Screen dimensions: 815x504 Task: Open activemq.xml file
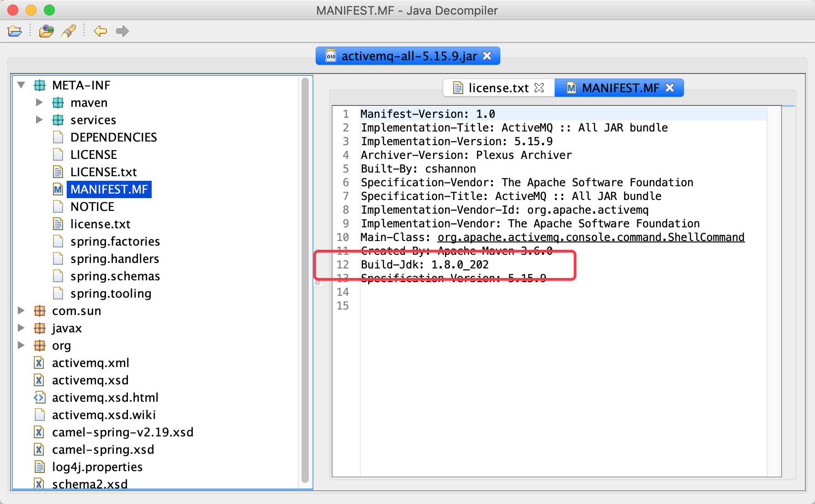pyautogui.click(x=90, y=363)
